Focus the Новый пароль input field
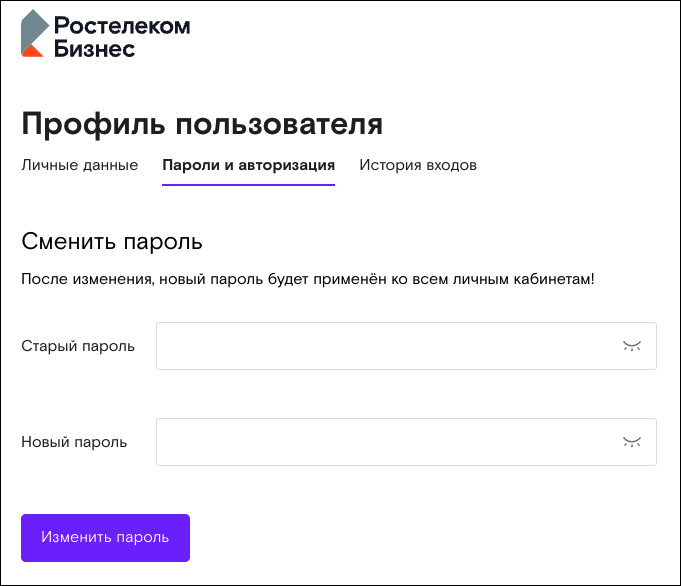The height and width of the screenshot is (586, 681). click(407, 442)
